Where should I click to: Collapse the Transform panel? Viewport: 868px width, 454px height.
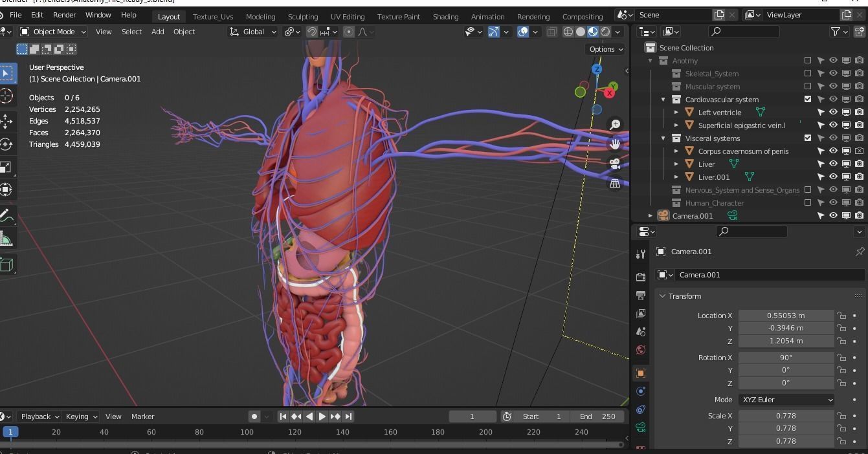(x=662, y=296)
